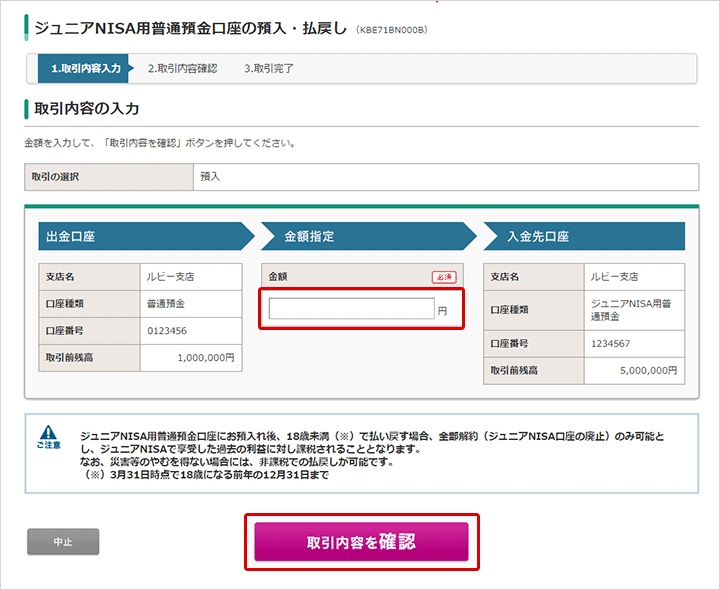Image resolution: width=720 pixels, height=590 pixels.
Task: Click the 1,000,000円 balance value
Action: 206,358
